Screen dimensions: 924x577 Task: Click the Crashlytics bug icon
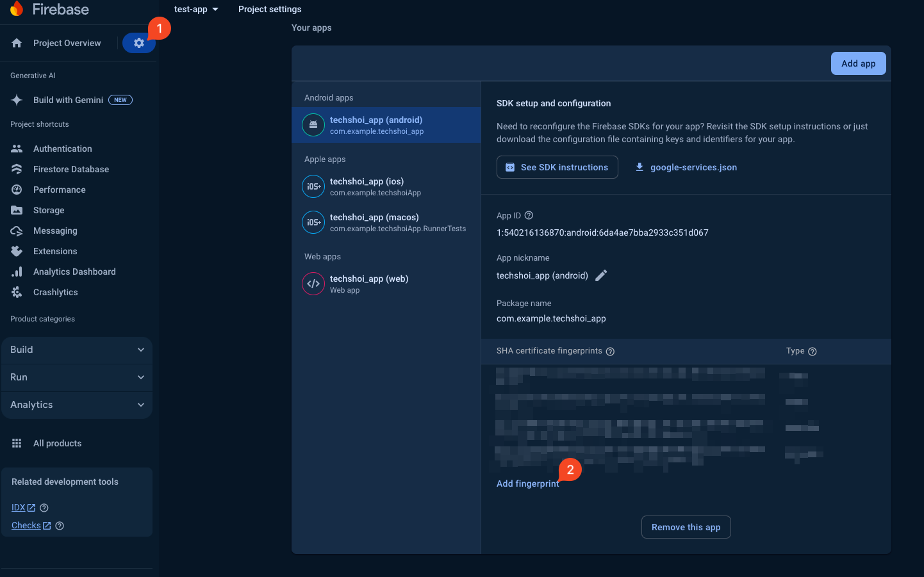[17, 292]
